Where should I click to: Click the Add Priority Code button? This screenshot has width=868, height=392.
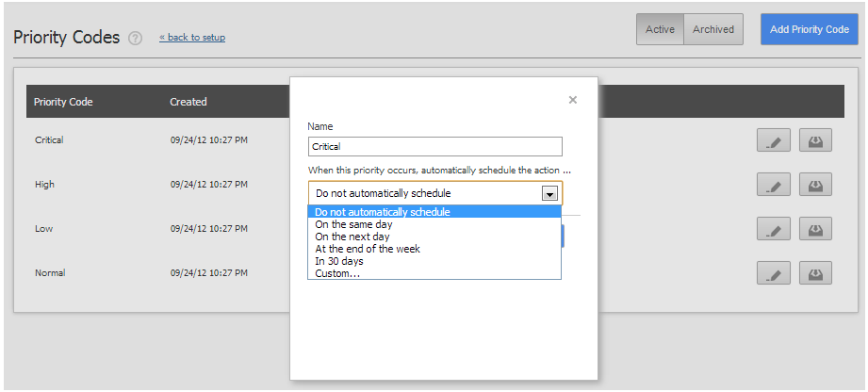point(810,29)
